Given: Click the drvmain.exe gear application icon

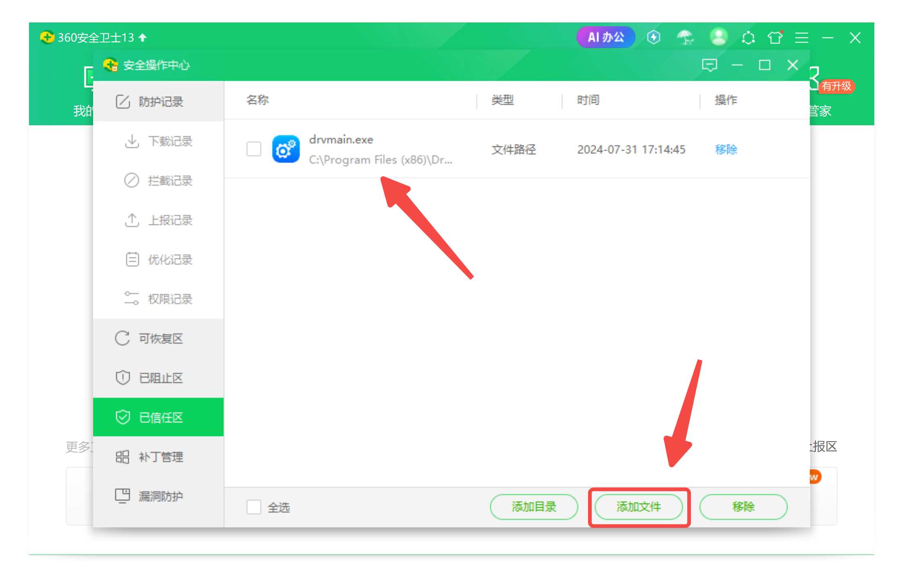Looking at the screenshot, I should (x=286, y=149).
